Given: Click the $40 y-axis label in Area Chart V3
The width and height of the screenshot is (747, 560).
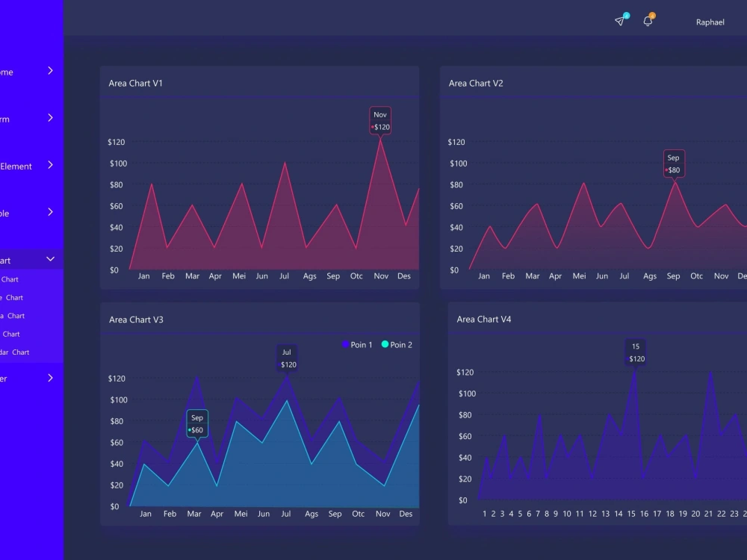Looking at the screenshot, I should coord(117,464).
